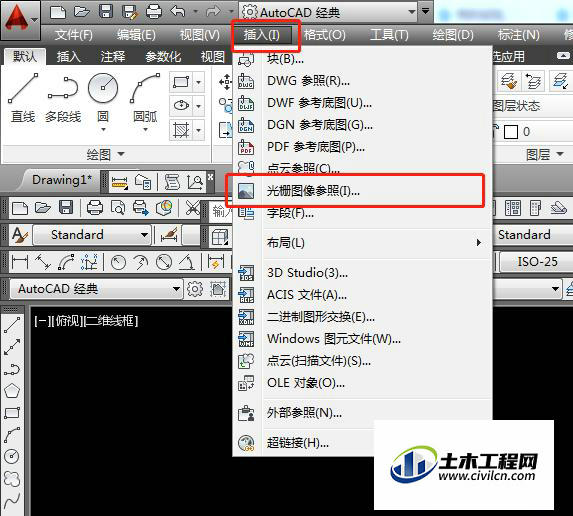The width and height of the screenshot is (573, 516).
Task: Select the Drawing1* document tab
Action: [61, 180]
